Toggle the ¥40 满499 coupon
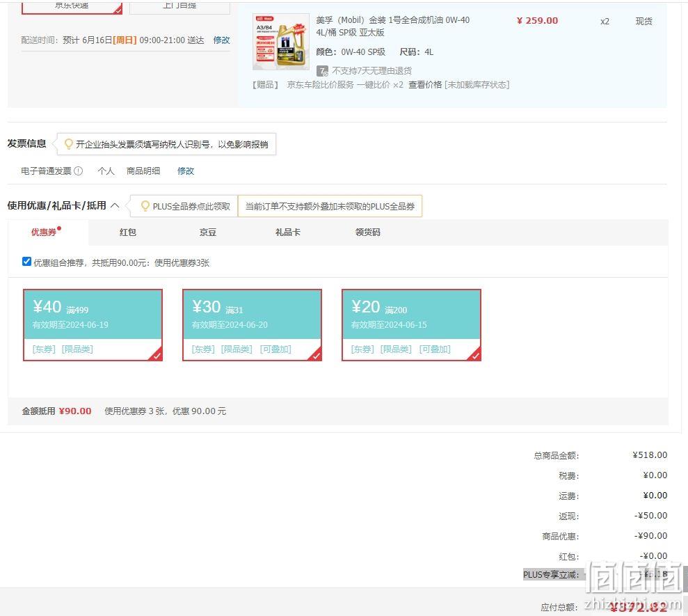Viewport: 688px width, 616px height. (x=93, y=325)
